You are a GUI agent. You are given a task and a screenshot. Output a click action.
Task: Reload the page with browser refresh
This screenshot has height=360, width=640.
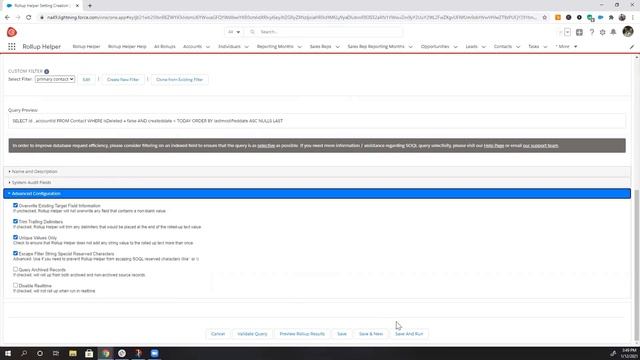pyautogui.click(x=29, y=18)
